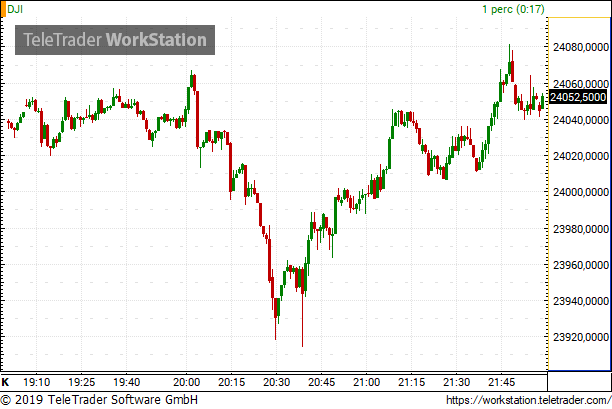Image resolution: width=612 pixels, height=409 pixels.
Task: Click the current price tag 24052,5000
Action: tap(578, 97)
